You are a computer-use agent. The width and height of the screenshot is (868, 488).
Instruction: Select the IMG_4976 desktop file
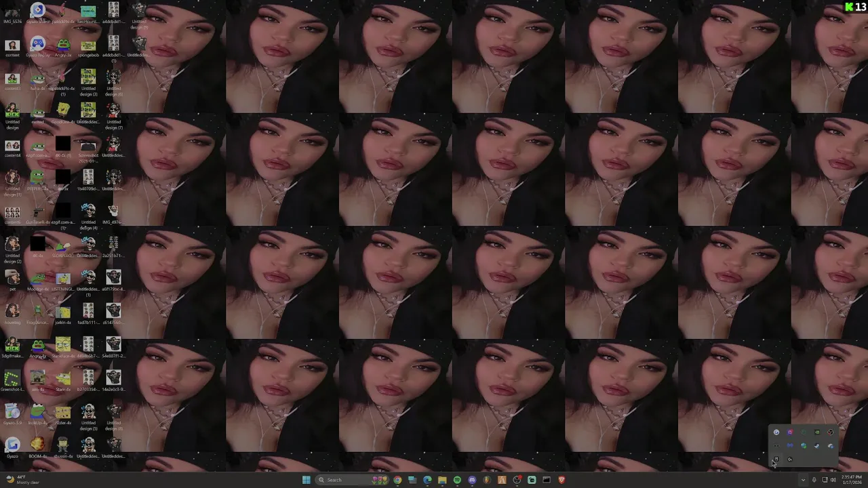point(113,213)
